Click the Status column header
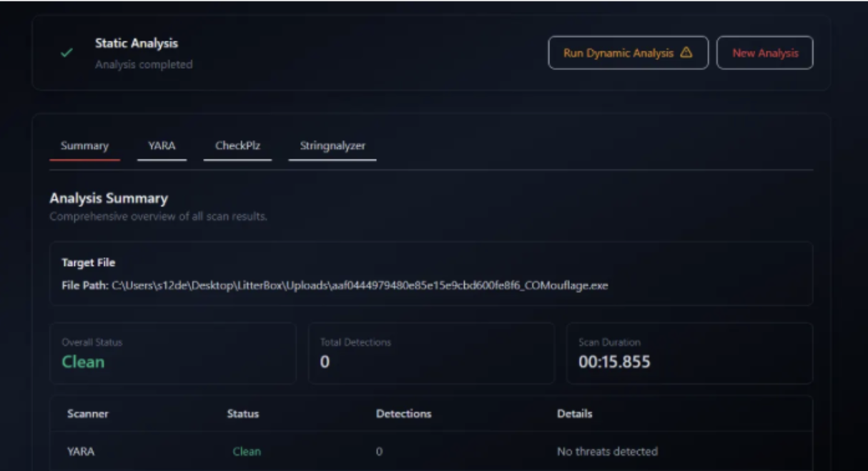The height and width of the screenshot is (471, 868). pos(242,414)
